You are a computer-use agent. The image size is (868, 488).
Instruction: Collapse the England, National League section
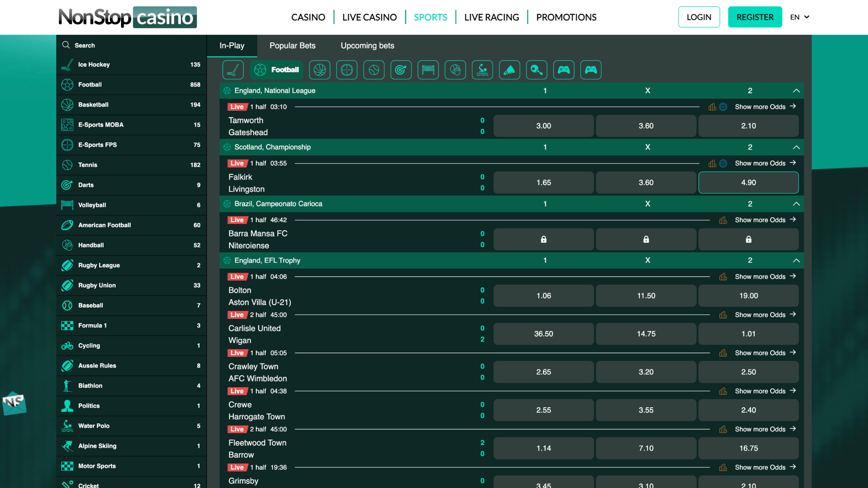pos(796,90)
